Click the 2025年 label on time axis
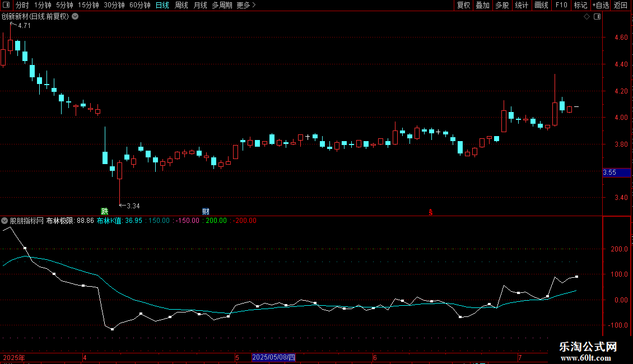This screenshot has height=364, width=633. [14, 358]
